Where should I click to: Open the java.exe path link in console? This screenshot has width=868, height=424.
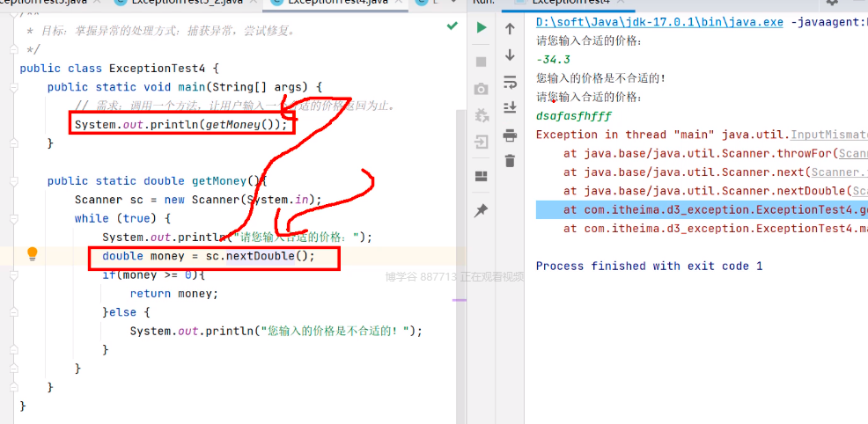660,23
